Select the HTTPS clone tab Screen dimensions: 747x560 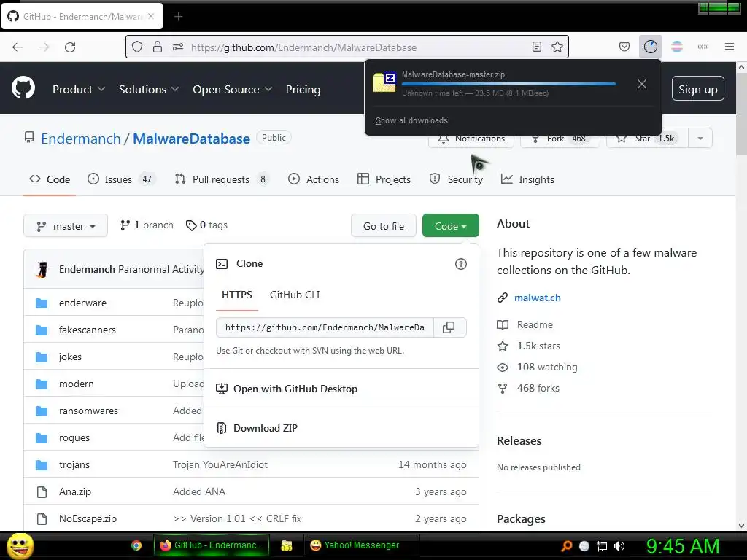tap(237, 295)
